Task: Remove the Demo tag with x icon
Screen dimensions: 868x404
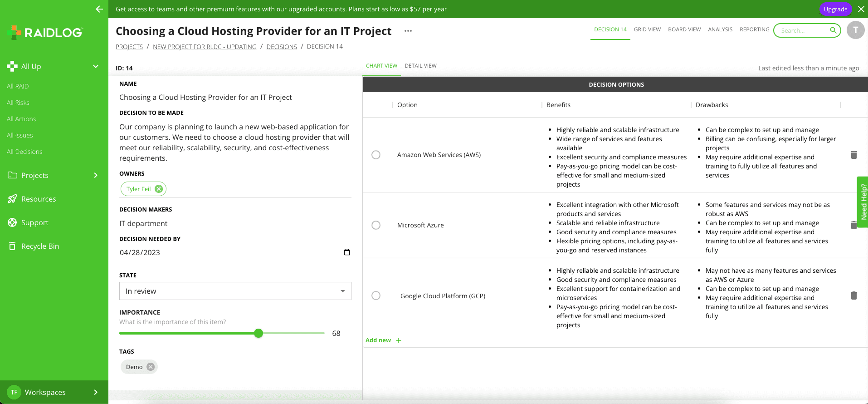Action: coord(151,367)
